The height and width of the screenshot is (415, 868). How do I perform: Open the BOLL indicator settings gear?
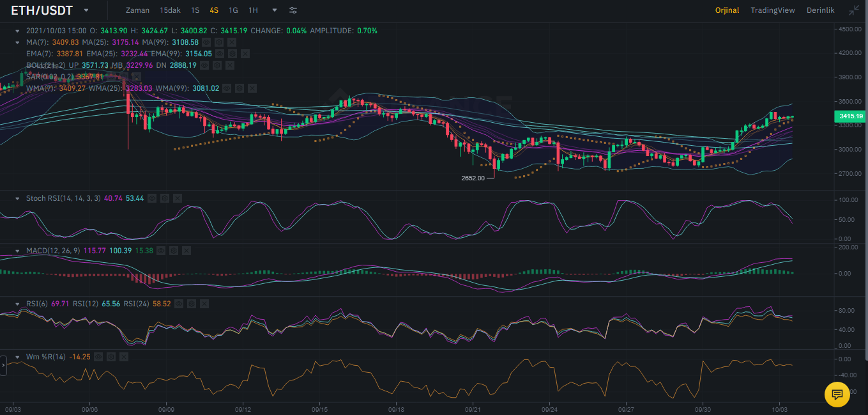pos(217,65)
